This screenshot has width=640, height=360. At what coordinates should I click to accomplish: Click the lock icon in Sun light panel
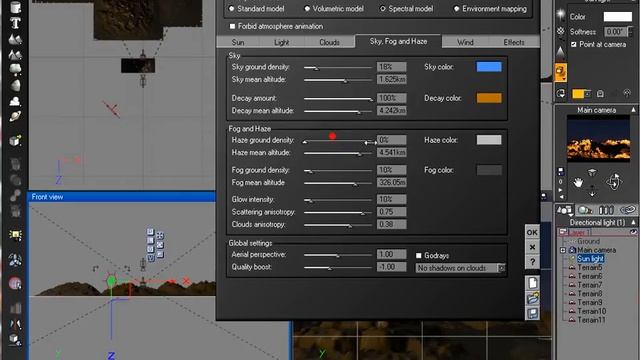pos(600,94)
